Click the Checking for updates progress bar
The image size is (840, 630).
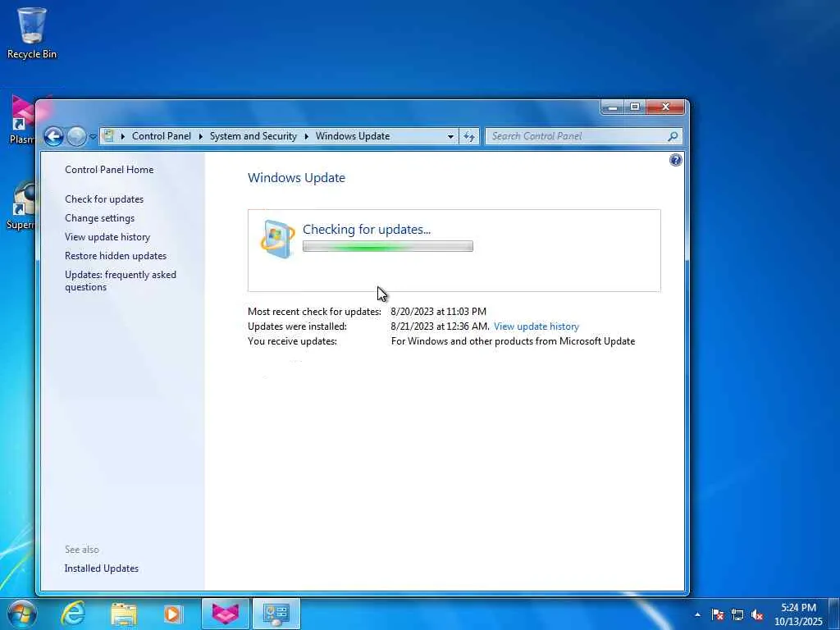pos(388,246)
